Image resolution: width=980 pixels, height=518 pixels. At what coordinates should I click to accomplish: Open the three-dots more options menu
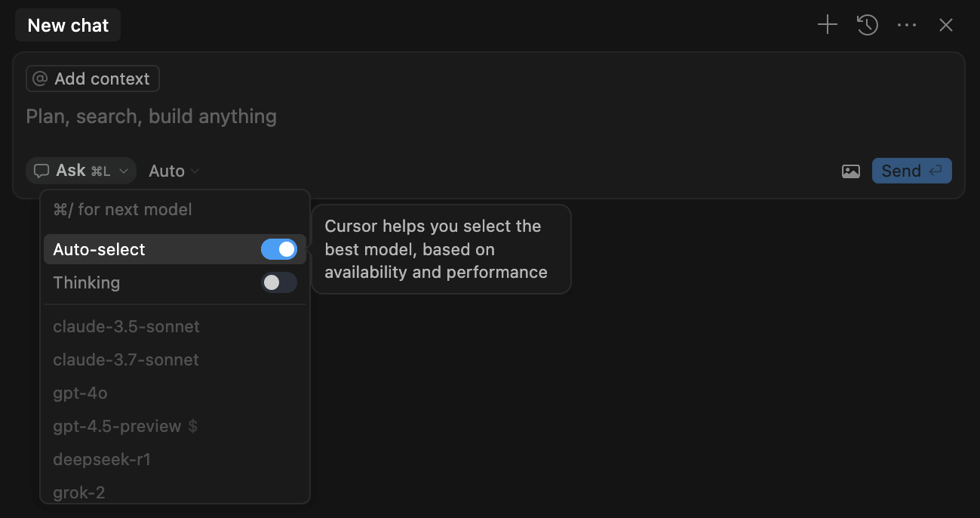coord(907,25)
